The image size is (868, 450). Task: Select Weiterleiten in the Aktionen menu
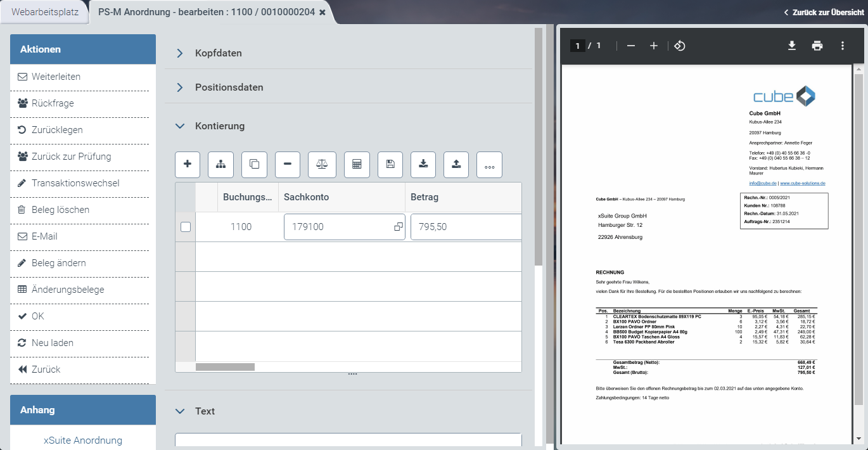(56, 77)
